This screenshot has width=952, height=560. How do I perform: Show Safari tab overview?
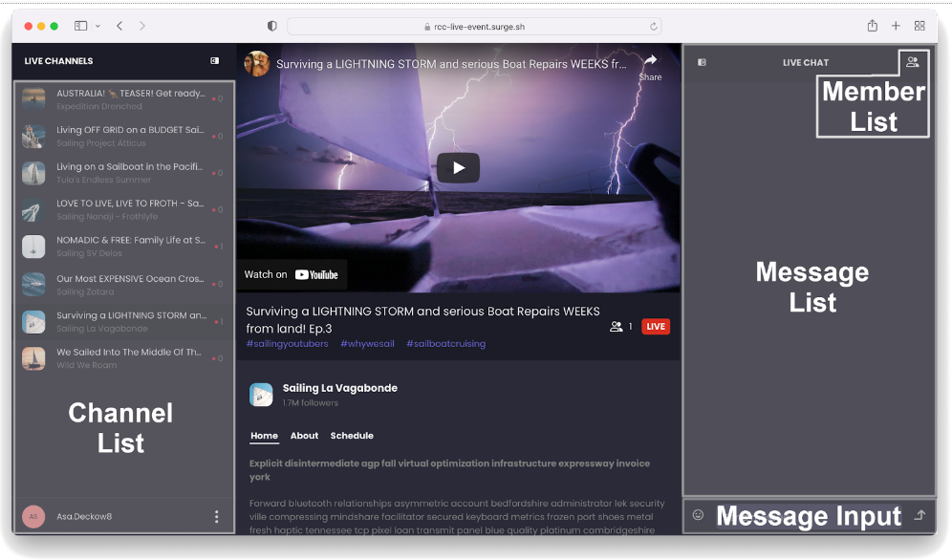pyautogui.click(x=920, y=26)
